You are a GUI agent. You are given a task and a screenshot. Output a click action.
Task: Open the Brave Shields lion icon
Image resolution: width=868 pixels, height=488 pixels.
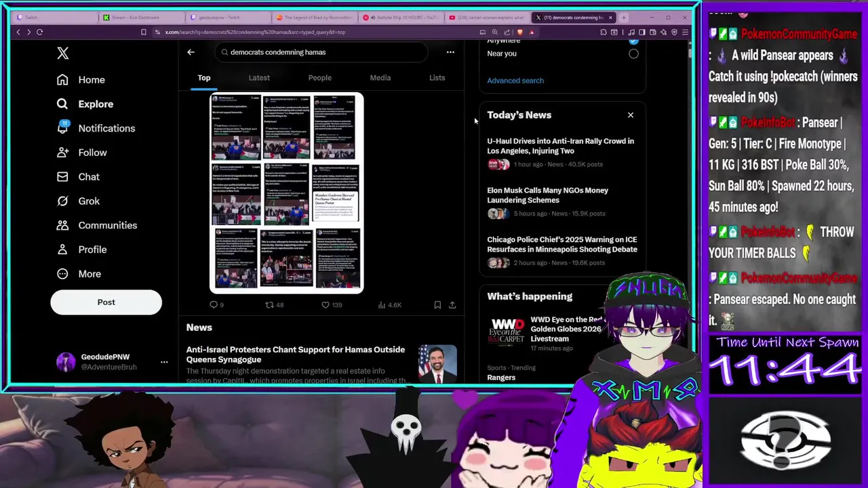coord(520,32)
